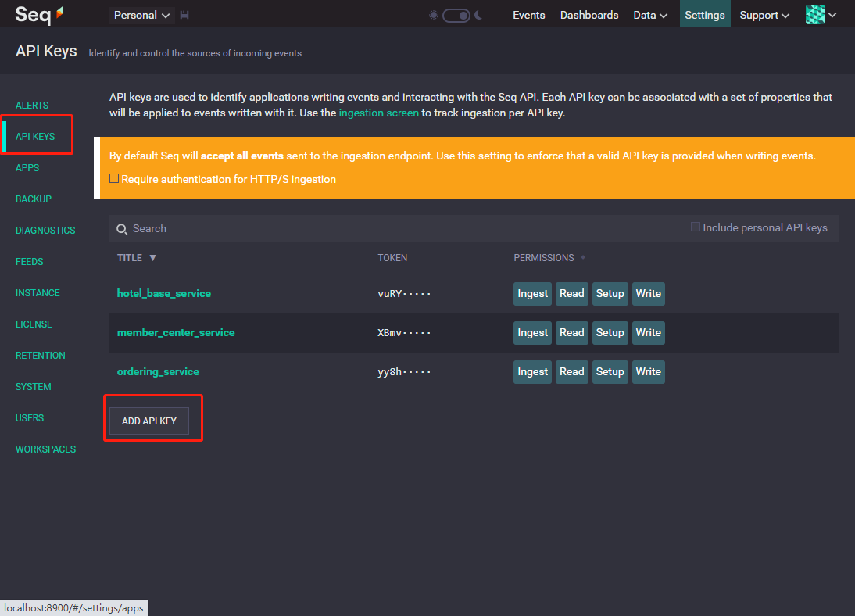Select the Settings tab
The width and height of the screenshot is (855, 616).
coord(704,13)
